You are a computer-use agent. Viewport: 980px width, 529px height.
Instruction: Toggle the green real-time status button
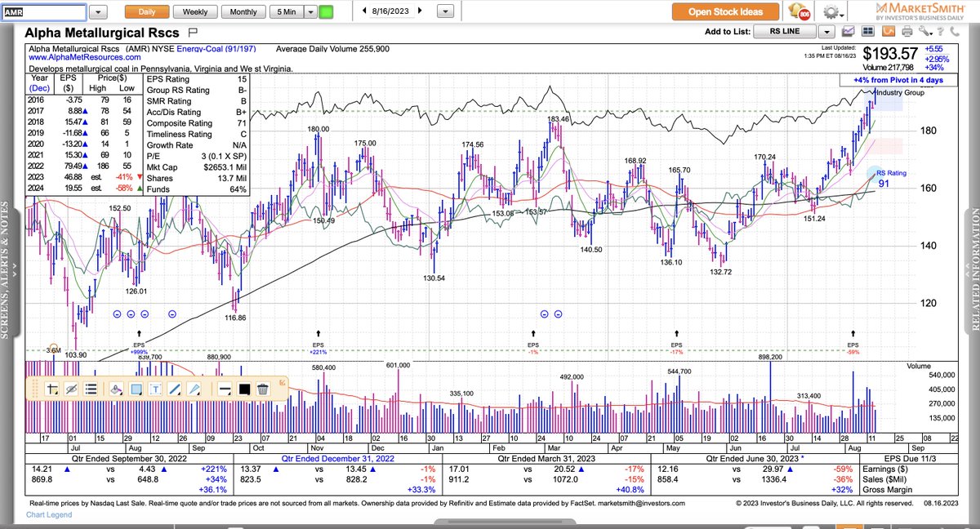click(x=326, y=12)
